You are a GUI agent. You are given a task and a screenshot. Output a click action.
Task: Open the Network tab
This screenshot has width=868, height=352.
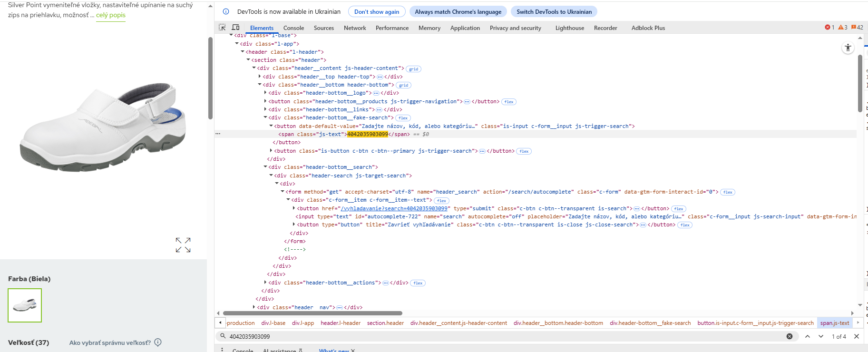pos(355,28)
